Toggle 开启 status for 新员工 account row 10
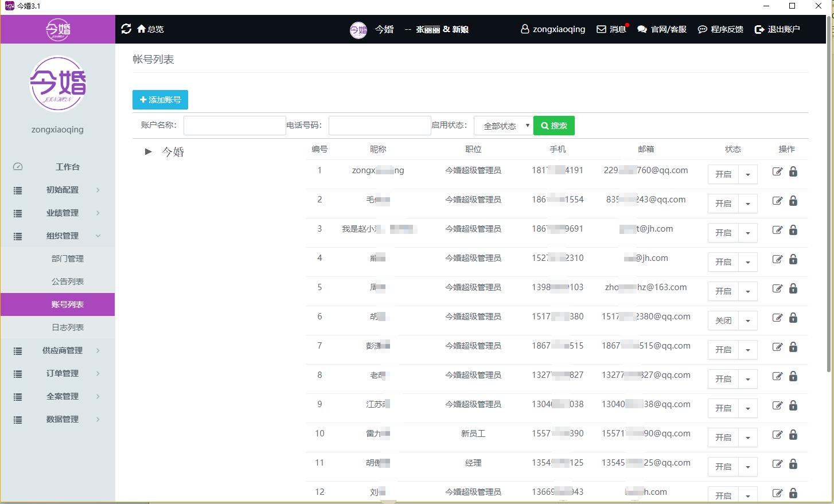The width and height of the screenshot is (834, 504). coord(723,437)
